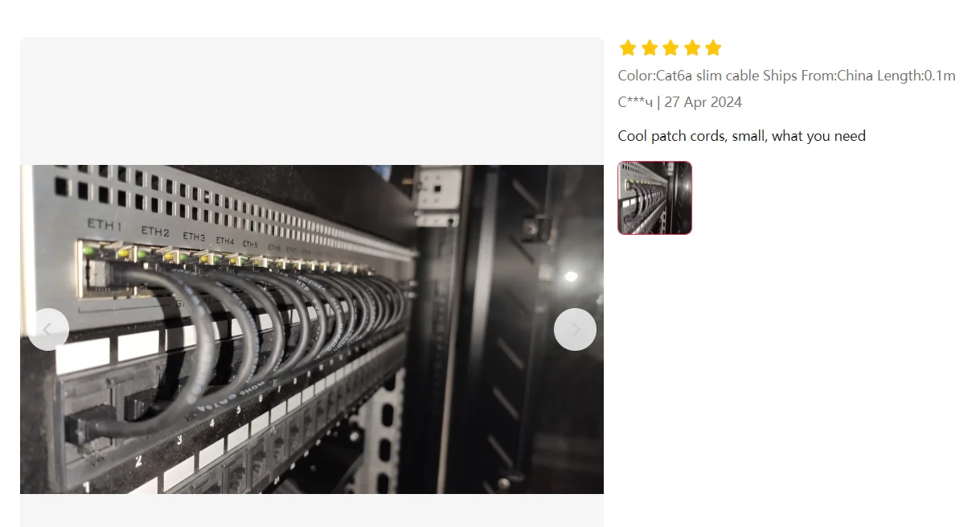
Task: Go to the previous review photo
Action: click(x=48, y=329)
